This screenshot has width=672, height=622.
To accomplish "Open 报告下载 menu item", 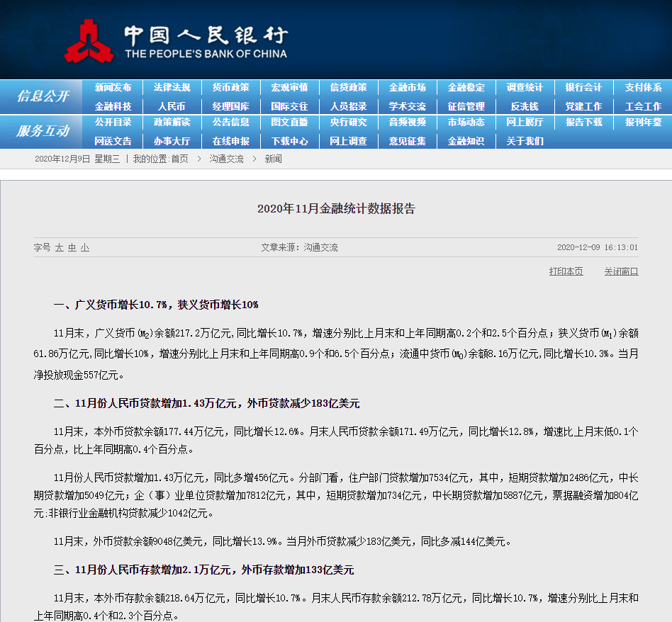I will coord(583,122).
